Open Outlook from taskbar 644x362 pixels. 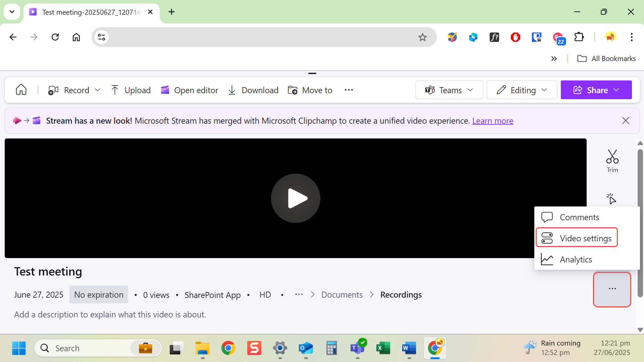tap(306, 348)
